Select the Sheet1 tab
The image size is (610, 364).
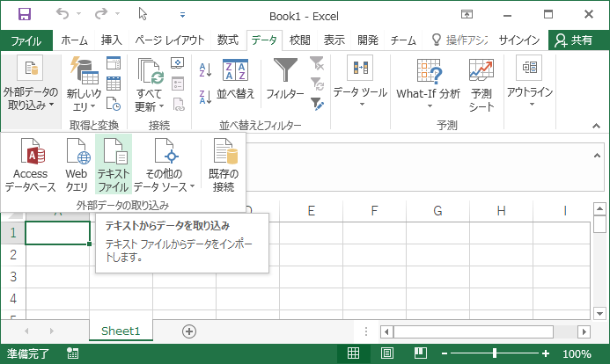coord(121,331)
